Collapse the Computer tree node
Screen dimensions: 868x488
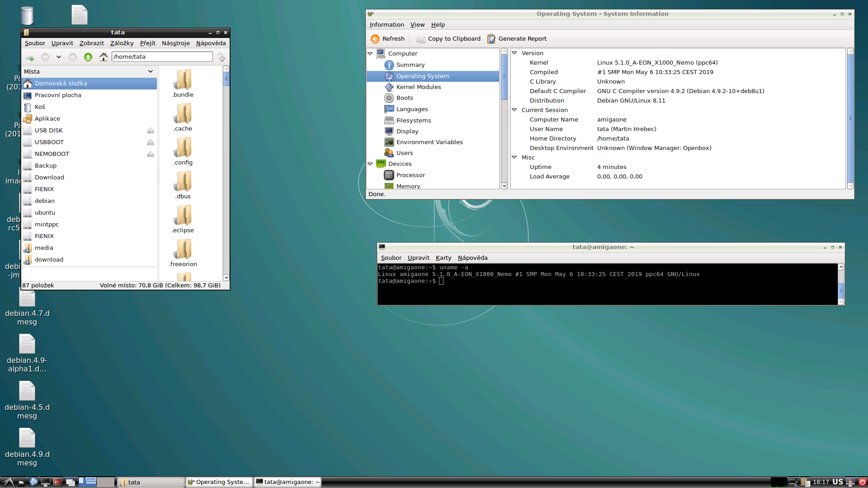tap(370, 53)
